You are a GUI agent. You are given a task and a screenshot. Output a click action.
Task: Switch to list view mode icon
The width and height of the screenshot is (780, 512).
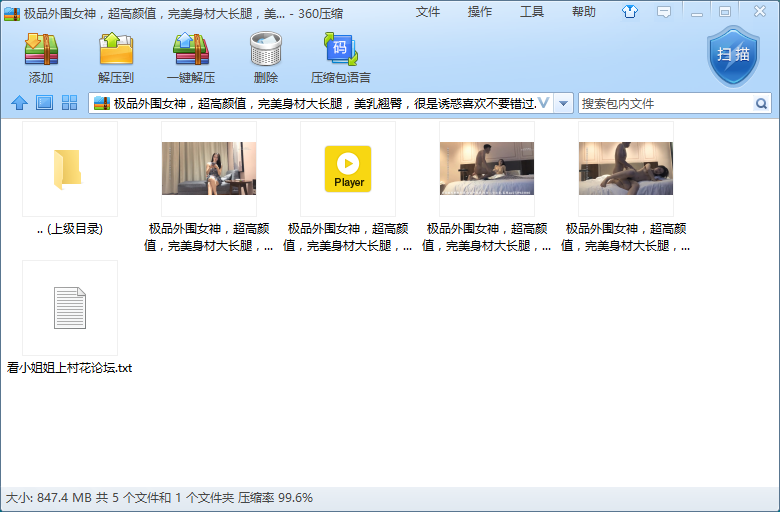click(x=44, y=103)
